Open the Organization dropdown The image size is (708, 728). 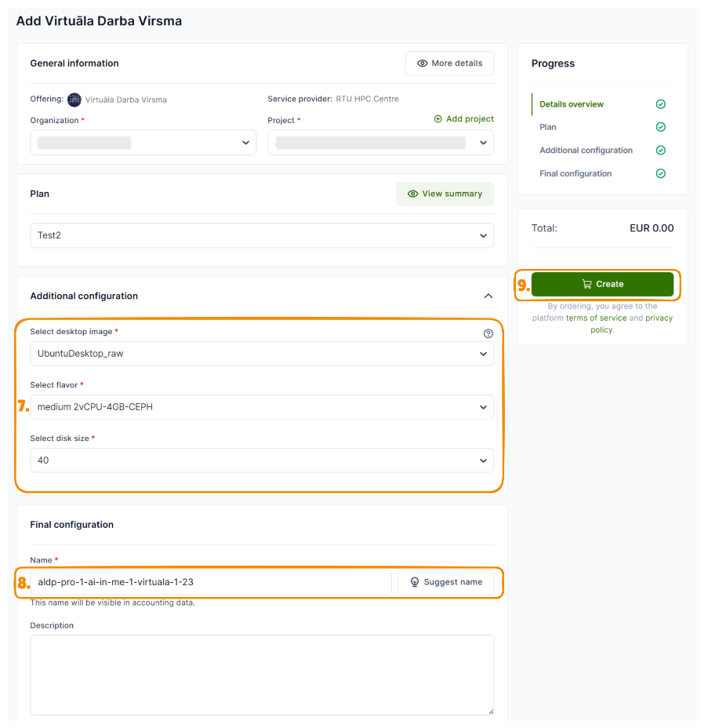(143, 143)
